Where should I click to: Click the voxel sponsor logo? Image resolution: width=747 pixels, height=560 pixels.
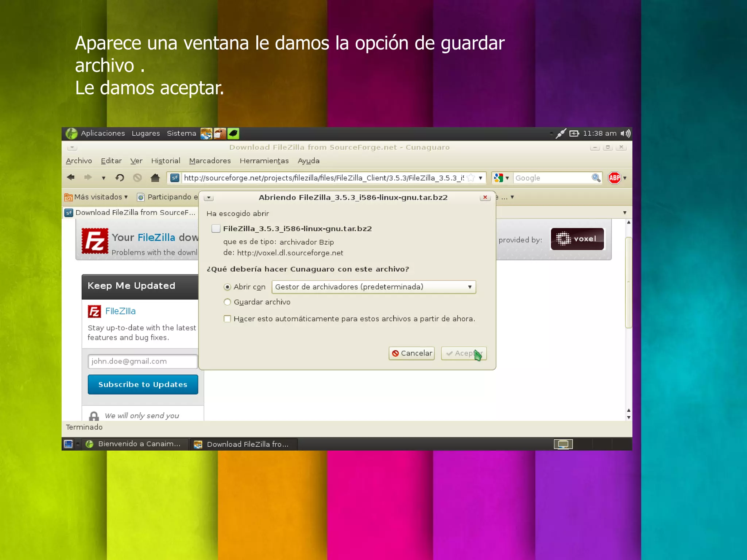(x=577, y=239)
